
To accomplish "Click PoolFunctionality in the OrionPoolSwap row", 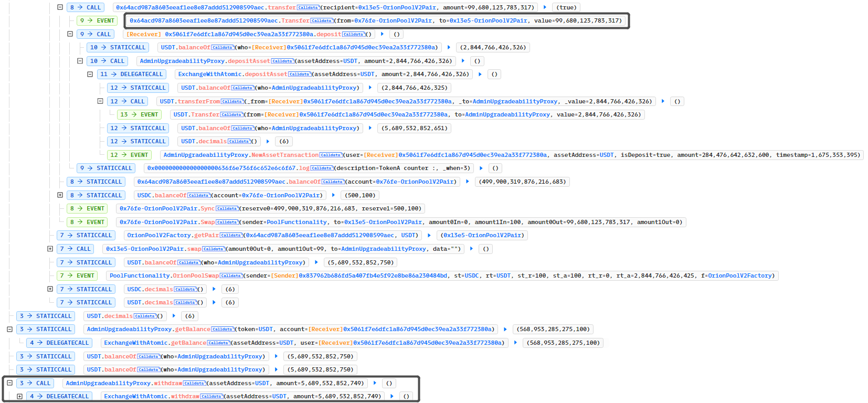I will click(x=140, y=276).
